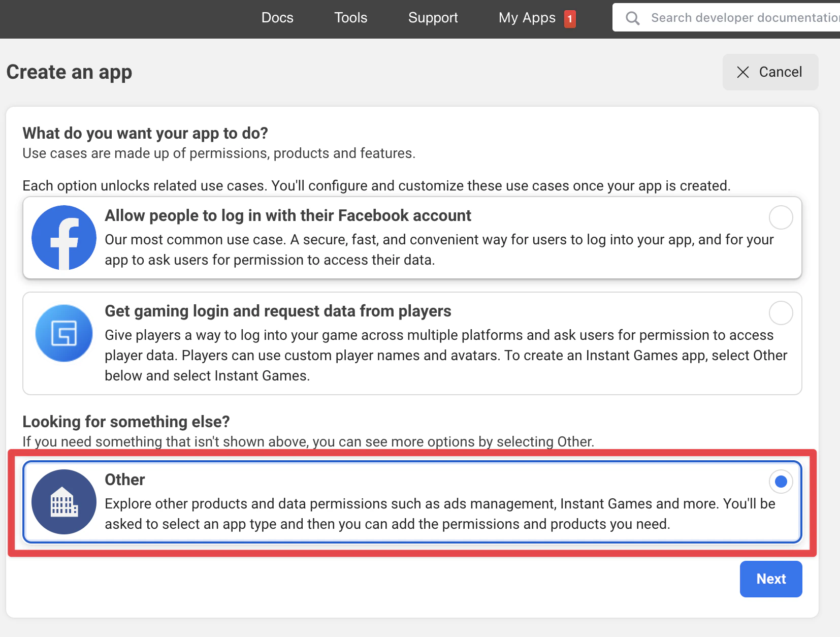This screenshot has height=637, width=840.
Task: Click the X icon on the Cancel button
Action: 743,72
